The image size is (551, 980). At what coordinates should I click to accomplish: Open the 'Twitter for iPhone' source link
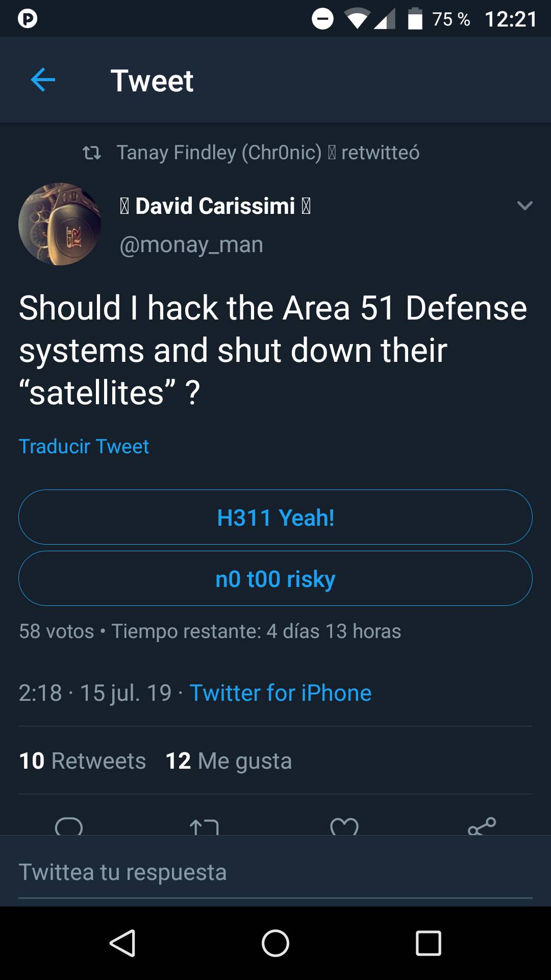[280, 693]
